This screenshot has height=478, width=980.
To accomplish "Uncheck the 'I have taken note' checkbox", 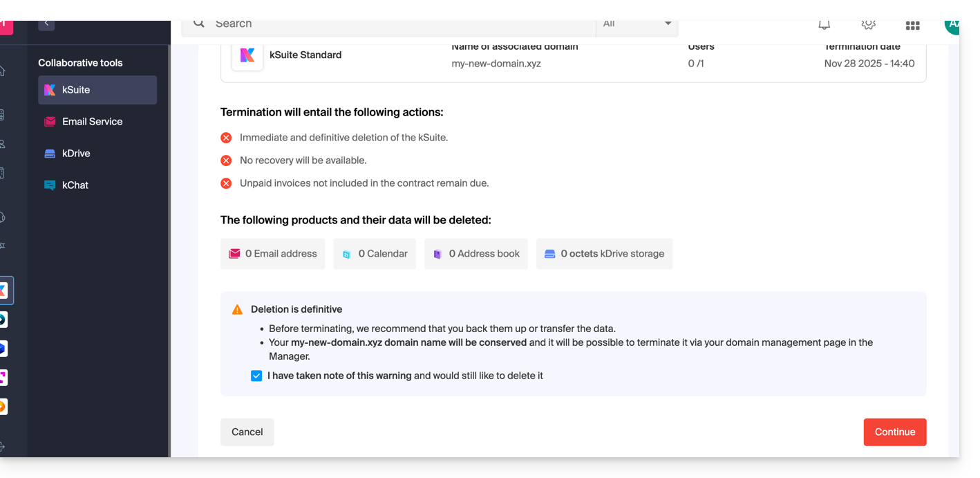I will pyautogui.click(x=256, y=376).
